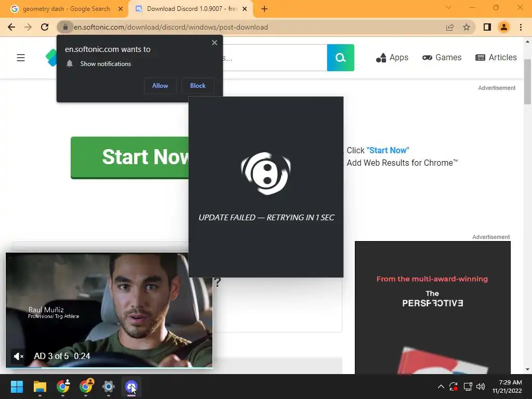Block notifications from en.softonic.com
This screenshot has height=399, width=532.
coord(198,86)
